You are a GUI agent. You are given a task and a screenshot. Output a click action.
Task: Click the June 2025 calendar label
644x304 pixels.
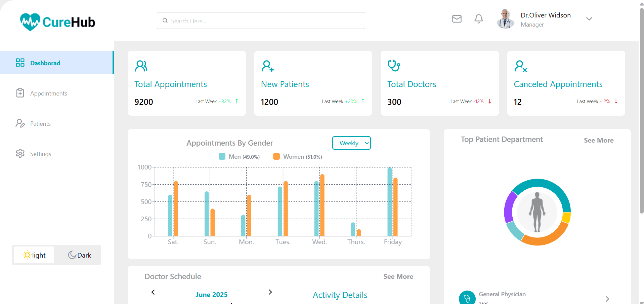212,295
